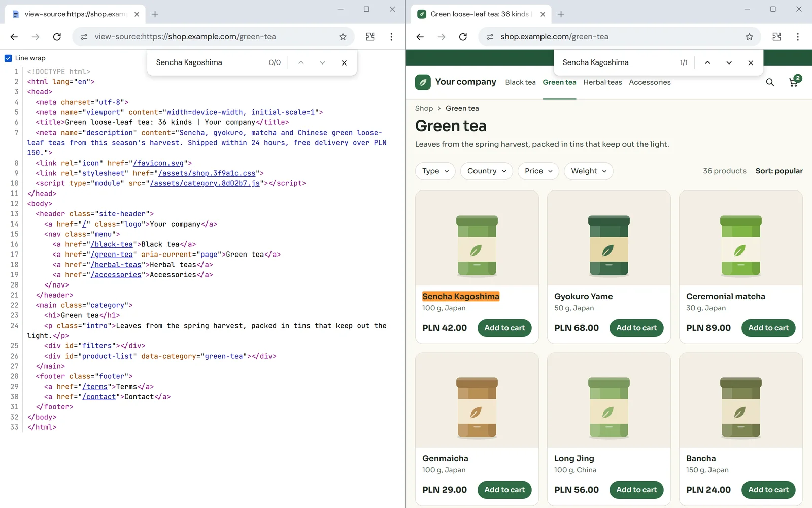Add Gyokuro Yame to cart
812x508 pixels.
click(x=636, y=328)
